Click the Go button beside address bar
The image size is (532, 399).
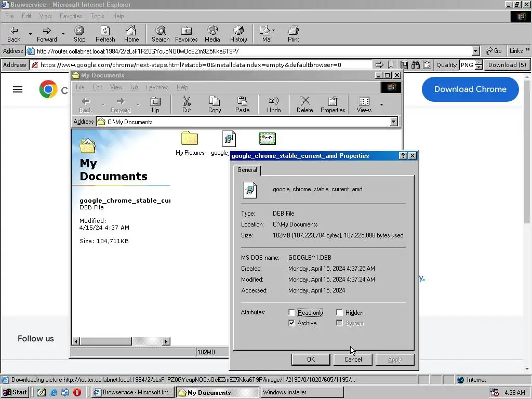(494, 51)
